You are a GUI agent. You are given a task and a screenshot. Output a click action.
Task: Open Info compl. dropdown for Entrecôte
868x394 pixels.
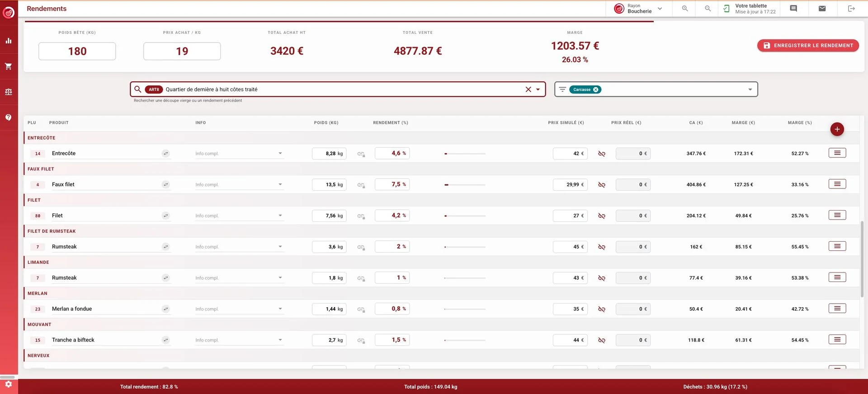click(x=239, y=154)
